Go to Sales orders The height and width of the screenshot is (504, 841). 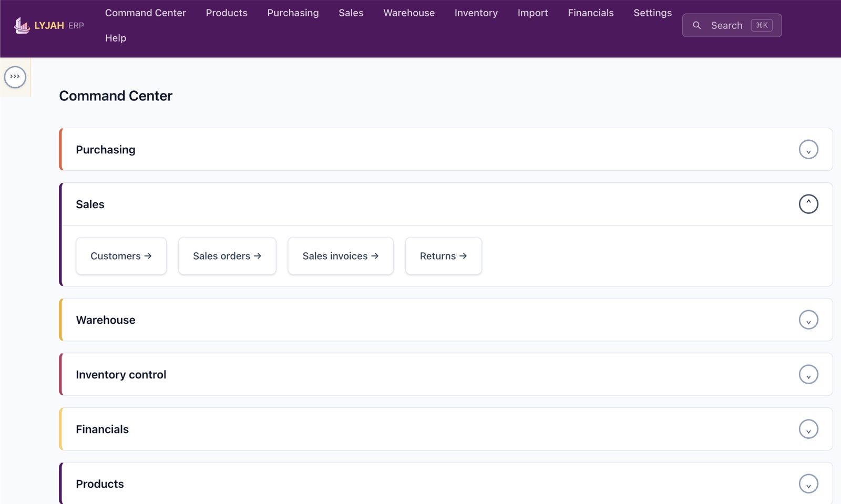pyautogui.click(x=227, y=256)
